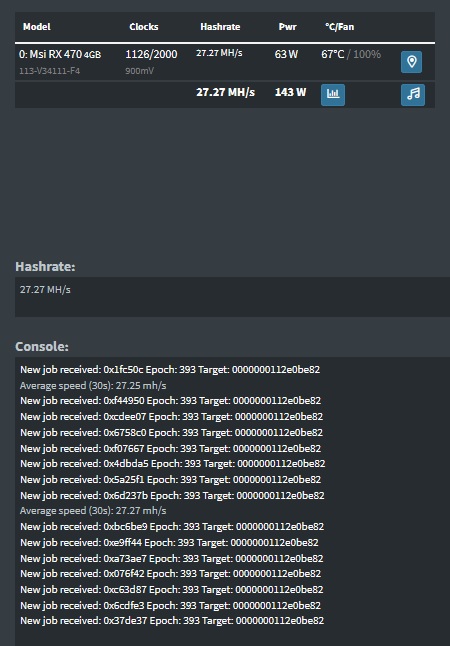
Task: Click the 67°C temperature reading
Action: click(333, 54)
